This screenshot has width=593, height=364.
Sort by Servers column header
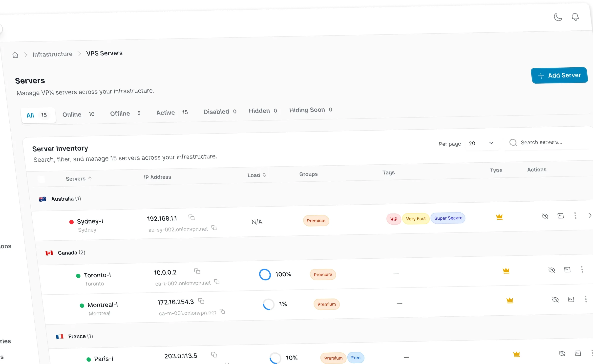click(x=79, y=178)
